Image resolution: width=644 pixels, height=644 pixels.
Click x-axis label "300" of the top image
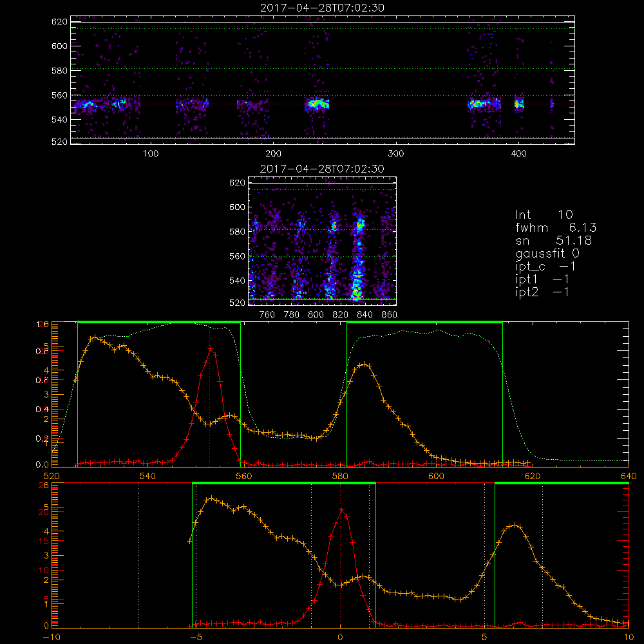396,154
